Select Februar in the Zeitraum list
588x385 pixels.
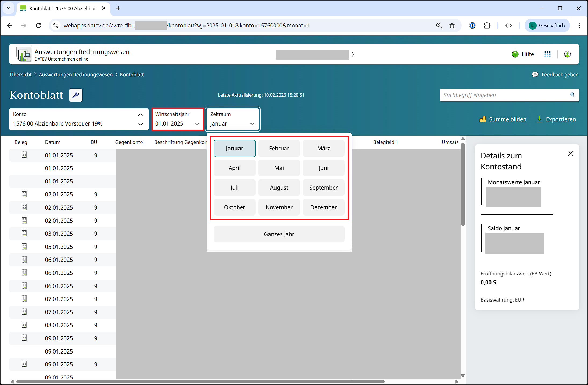coord(279,148)
